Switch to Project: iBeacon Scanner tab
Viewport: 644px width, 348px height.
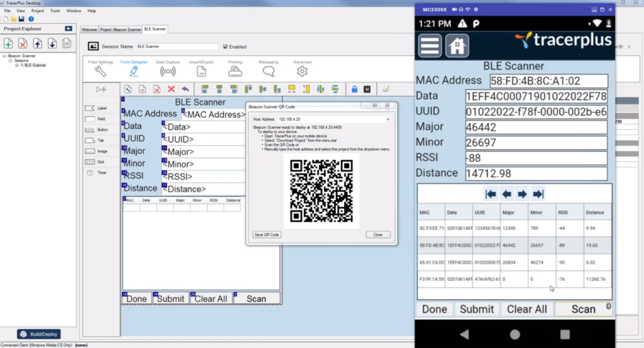pos(120,30)
